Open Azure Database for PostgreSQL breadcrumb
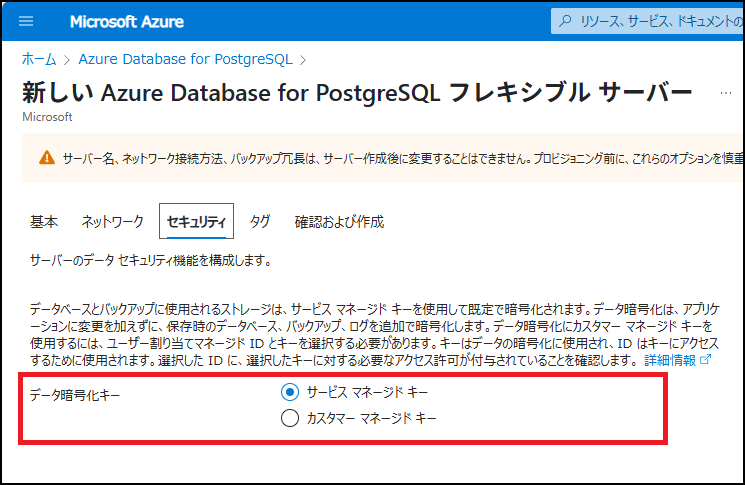745x485 pixels. pyautogui.click(x=185, y=59)
